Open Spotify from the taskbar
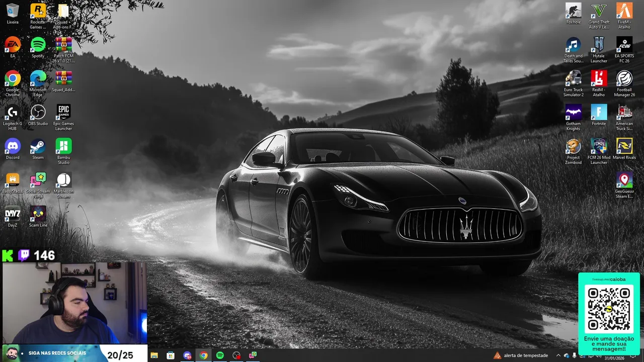The height and width of the screenshot is (362, 644). tap(220, 355)
